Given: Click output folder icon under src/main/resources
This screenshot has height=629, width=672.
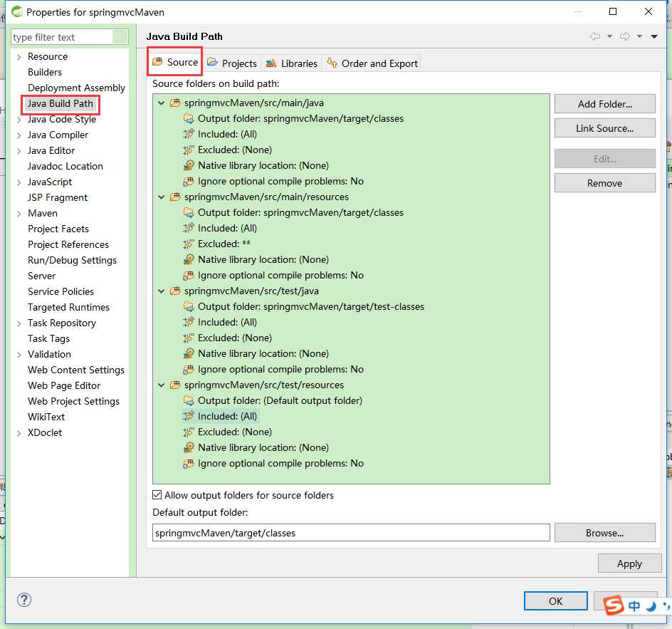Looking at the screenshot, I should (x=189, y=212).
